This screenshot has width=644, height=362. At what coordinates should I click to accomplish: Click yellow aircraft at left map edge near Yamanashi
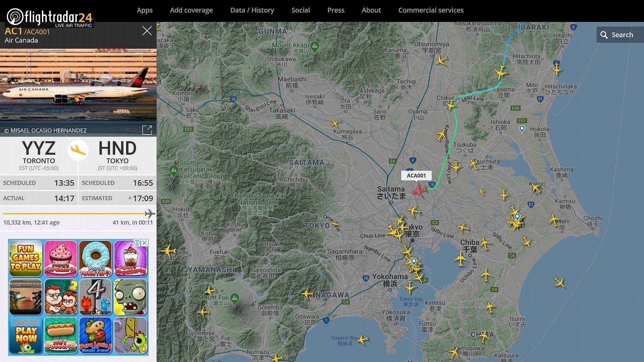coord(168,251)
